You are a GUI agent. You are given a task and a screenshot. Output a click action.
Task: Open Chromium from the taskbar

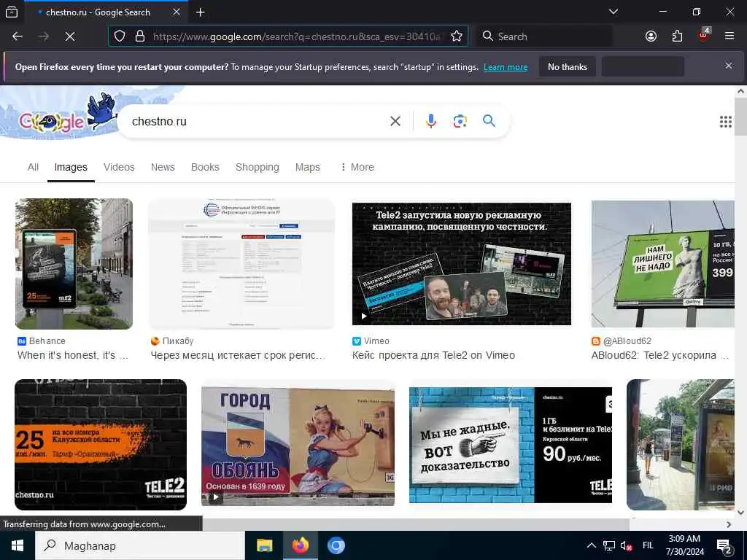pyautogui.click(x=336, y=545)
